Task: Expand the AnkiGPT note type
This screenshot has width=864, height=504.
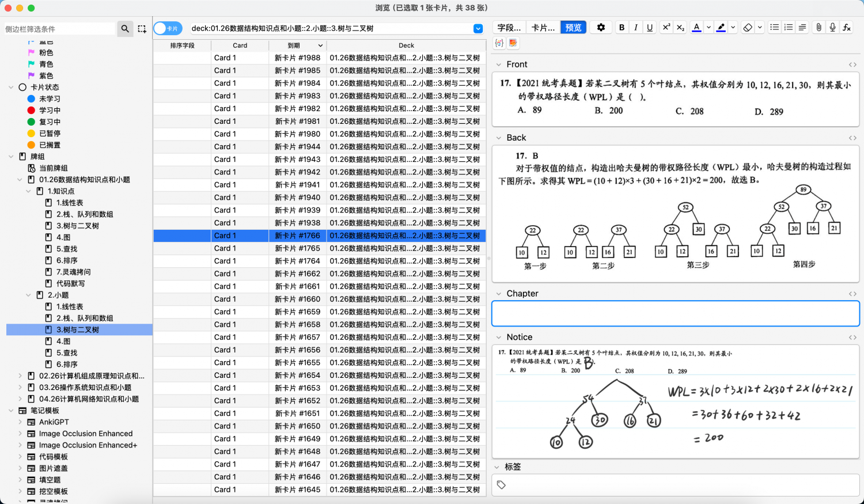Action: pyautogui.click(x=20, y=422)
